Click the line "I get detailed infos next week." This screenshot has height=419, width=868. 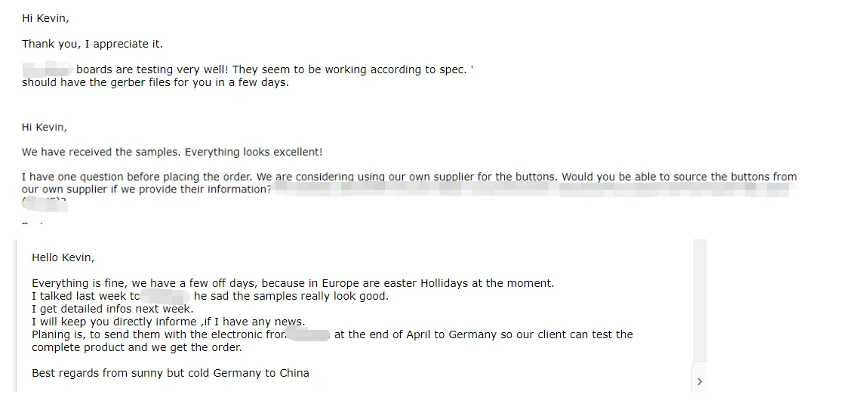112,309
